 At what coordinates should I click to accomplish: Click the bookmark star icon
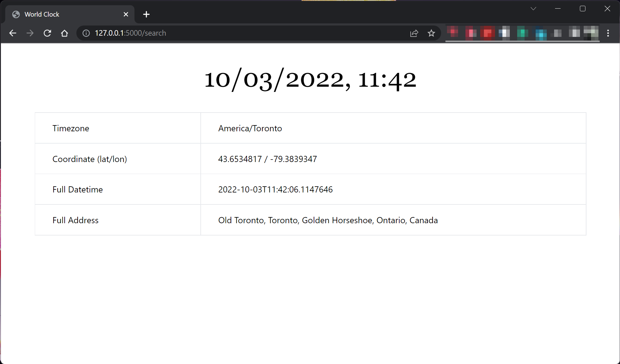coord(432,33)
